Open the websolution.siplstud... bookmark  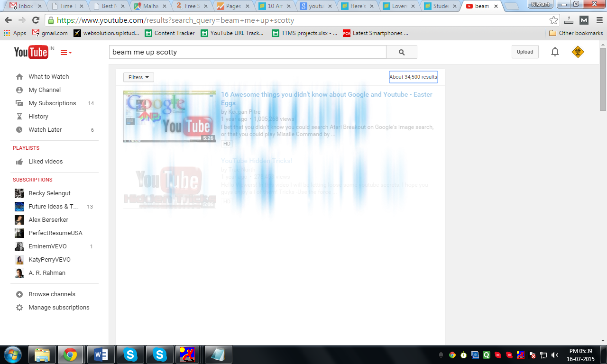pyautogui.click(x=107, y=33)
